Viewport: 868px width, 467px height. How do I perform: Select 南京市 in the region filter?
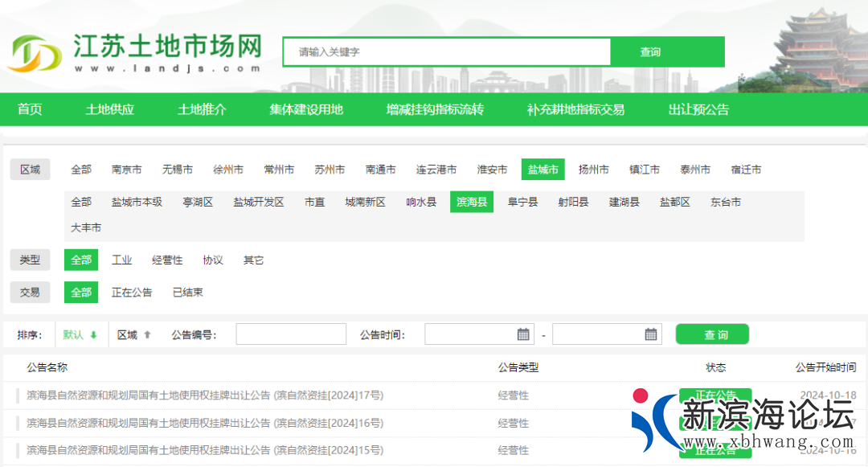[x=127, y=170]
